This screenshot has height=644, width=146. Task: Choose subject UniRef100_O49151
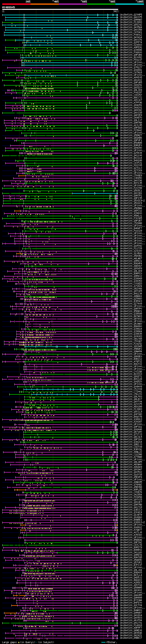[131, 85]
